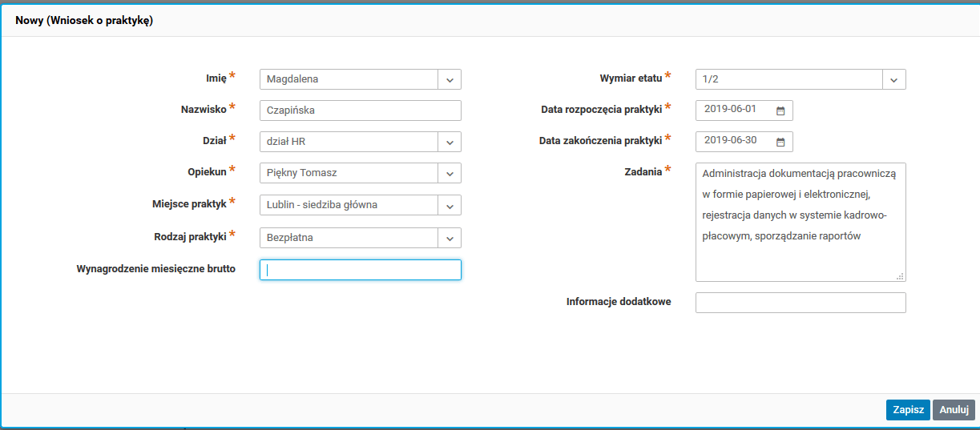This screenshot has width=980, height=430.
Task: Focus the Informacje dodatkowe field
Action: pos(800,303)
